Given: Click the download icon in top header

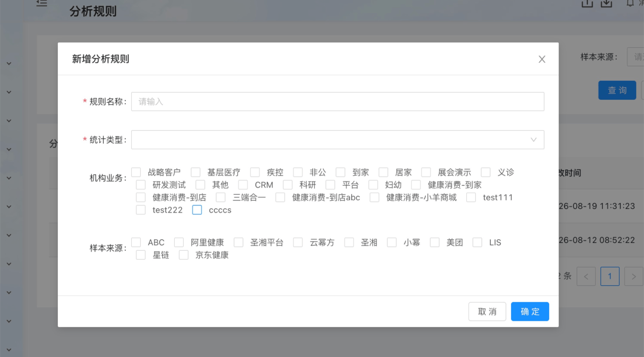Looking at the screenshot, I should click(606, 3).
